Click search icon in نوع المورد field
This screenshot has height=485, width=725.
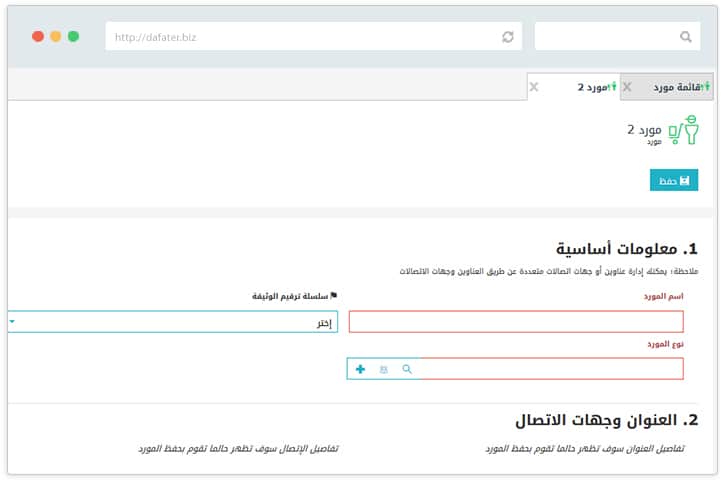tap(407, 369)
